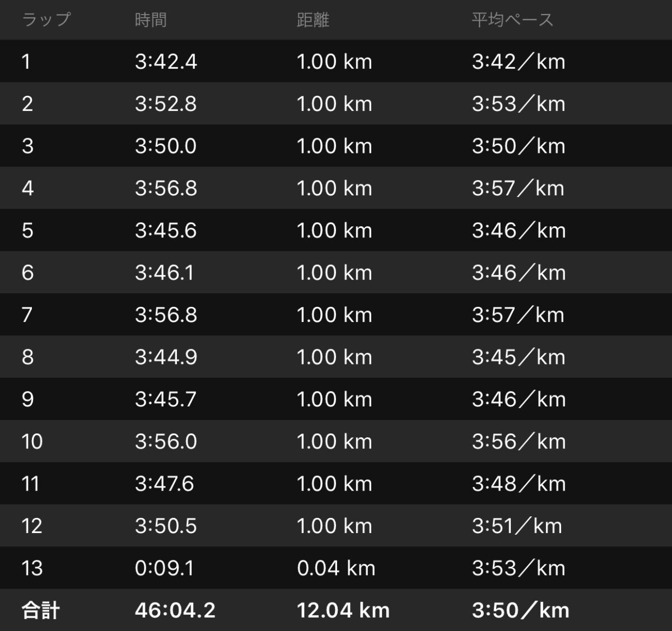The image size is (672, 631).
Task: Click lap 6 time 3:46.1
Action: [164, 273]
